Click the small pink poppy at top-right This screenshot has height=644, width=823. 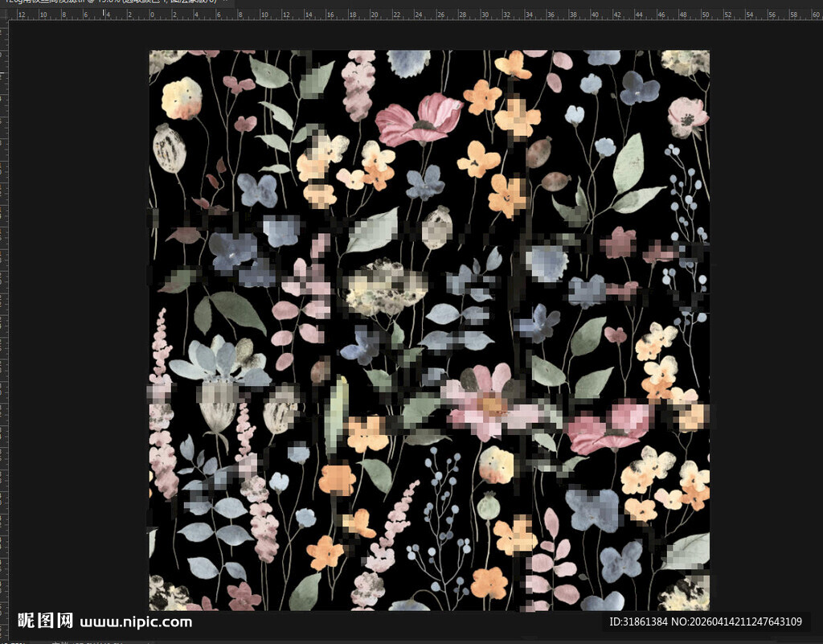(x=688, y=117)
